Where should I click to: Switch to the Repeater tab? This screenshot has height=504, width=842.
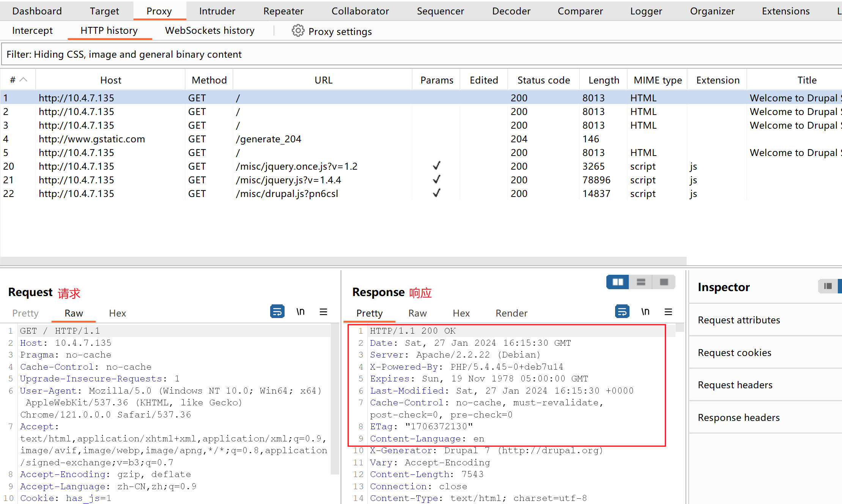point(283,11)
